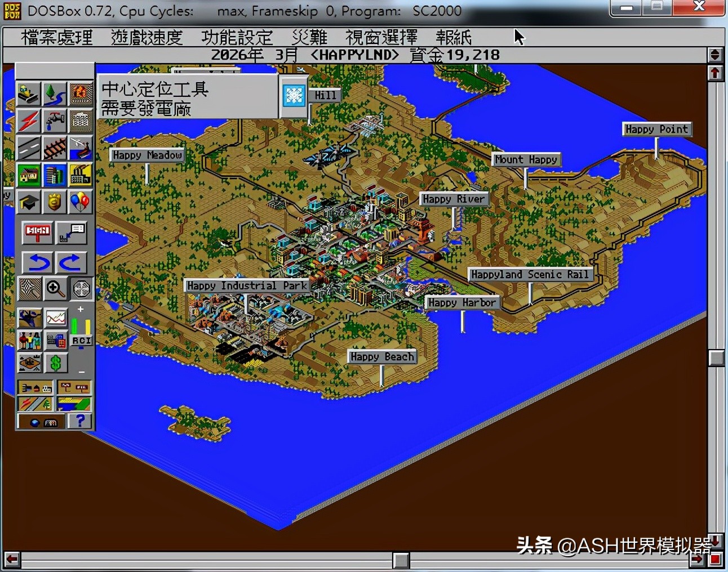
Task: Click the vertical scrollbar thumb
Action: [x=716, y=358]
